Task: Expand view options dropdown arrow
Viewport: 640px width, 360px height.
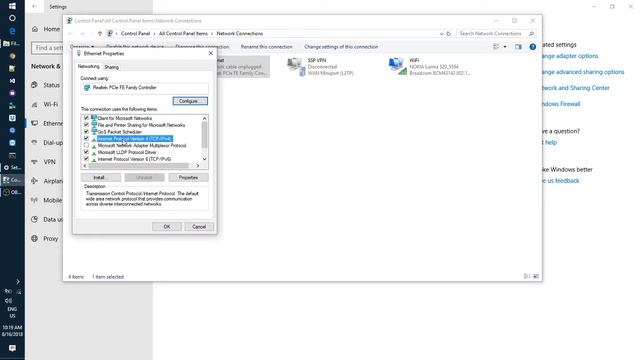Action: (x=505, y=47)
